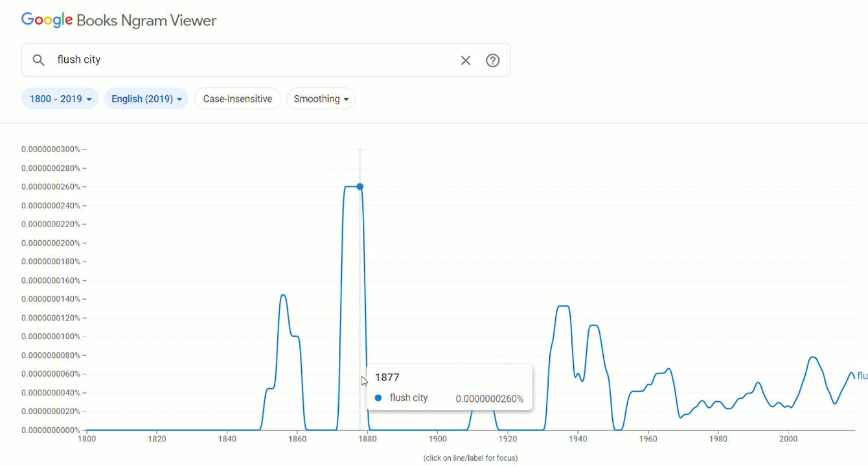Click the 0.0000000000% y-axis label
This screenshot has width=868, height=466.
(51, 430)
